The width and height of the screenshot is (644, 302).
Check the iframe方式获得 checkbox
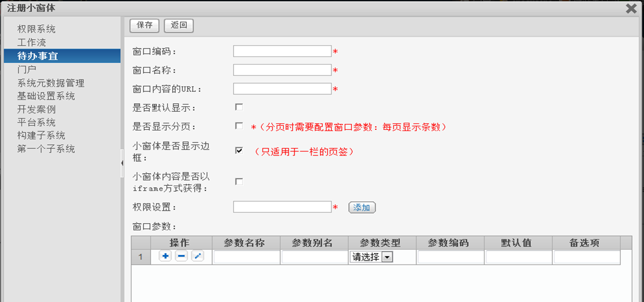click(x=239, y=182)
